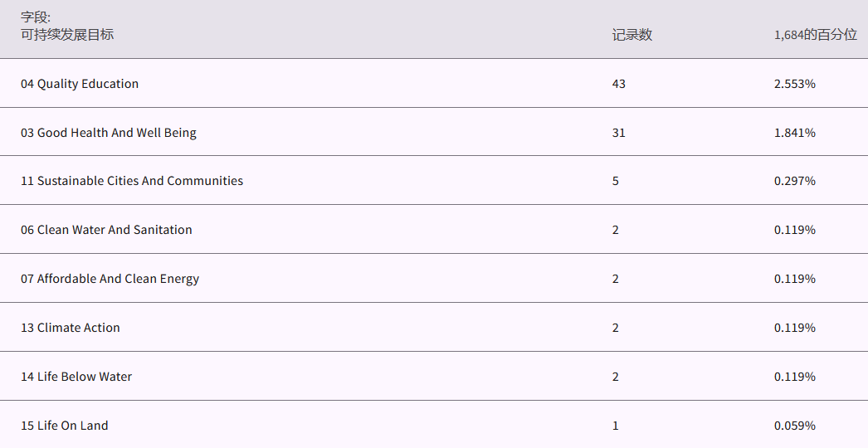
Task: Click the record count for Life On Land
Action: click(616, 426)
